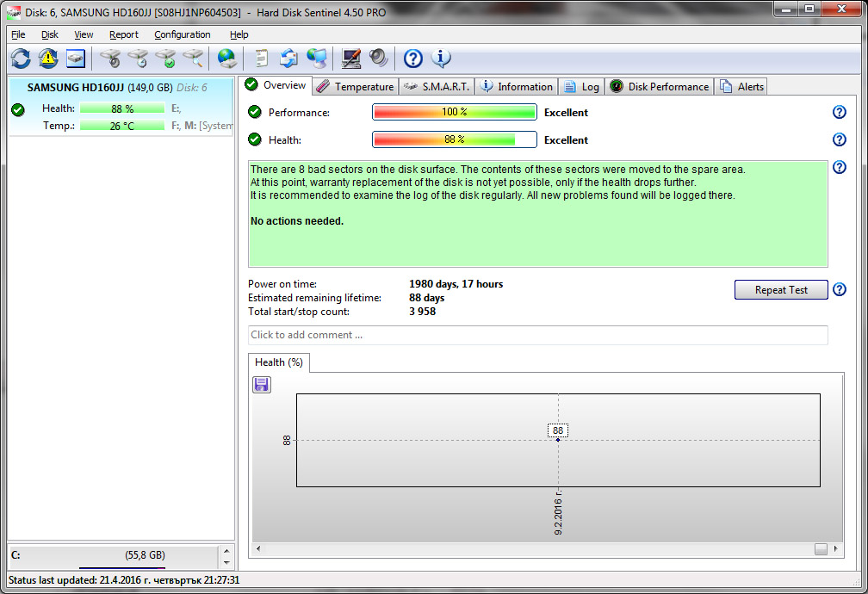
Task: Click the disk icon with green checkmark
Action: click(x=165, y=59)
